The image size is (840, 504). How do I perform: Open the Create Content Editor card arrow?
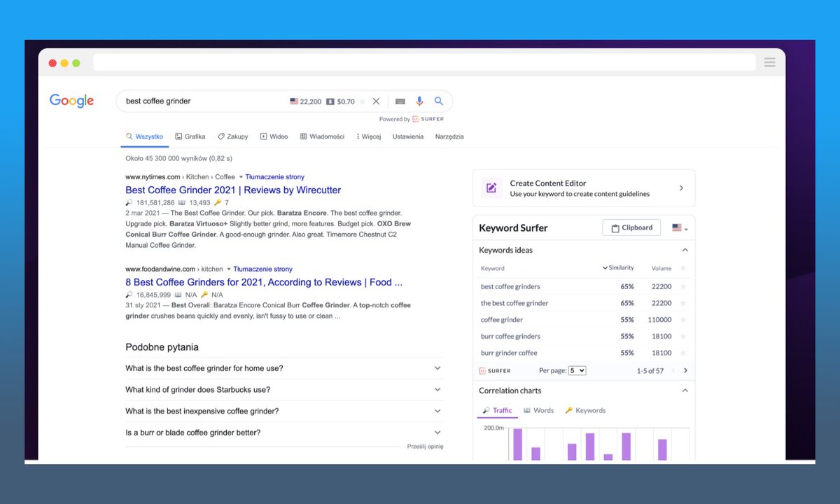pos(682,188)
